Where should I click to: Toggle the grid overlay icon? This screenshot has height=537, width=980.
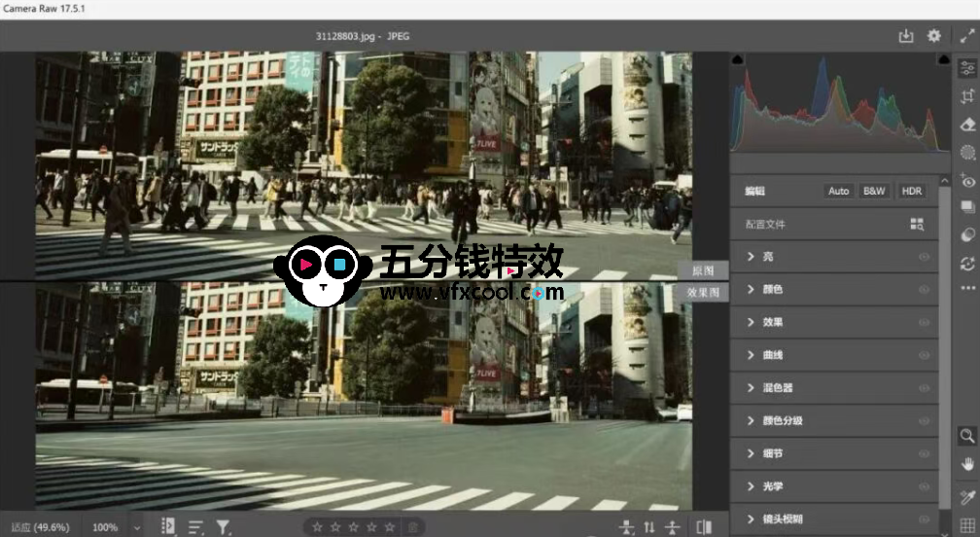(966, 525)
